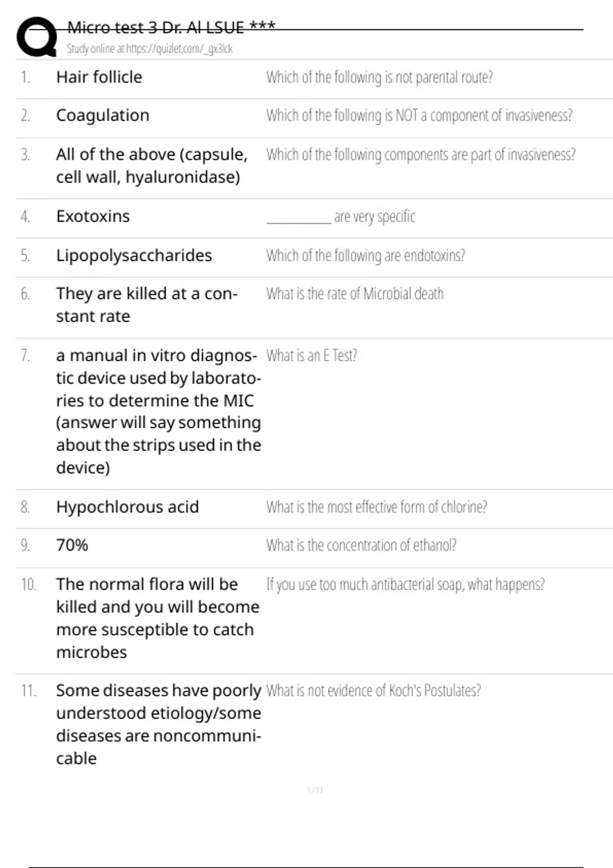
Task: Click the most effective form of chlorine question
Action: [376, 507]
